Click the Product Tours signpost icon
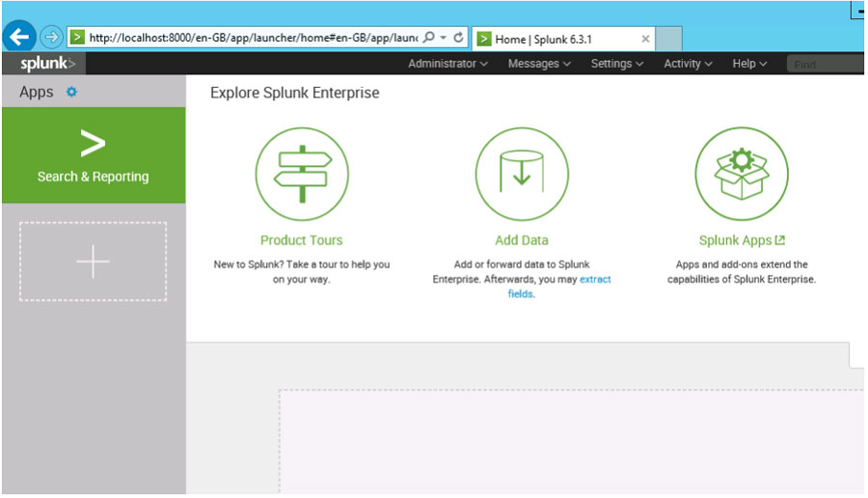This screenshot has height=498, width=868. click(301, 175)
